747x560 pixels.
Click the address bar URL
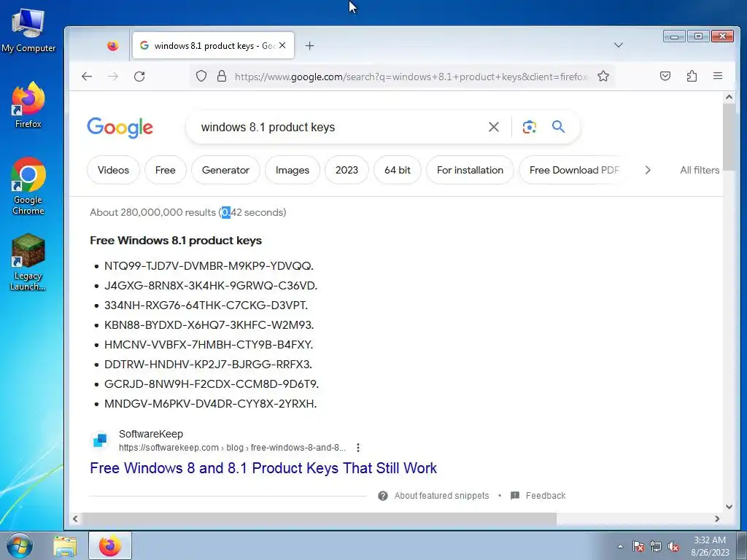411,77
